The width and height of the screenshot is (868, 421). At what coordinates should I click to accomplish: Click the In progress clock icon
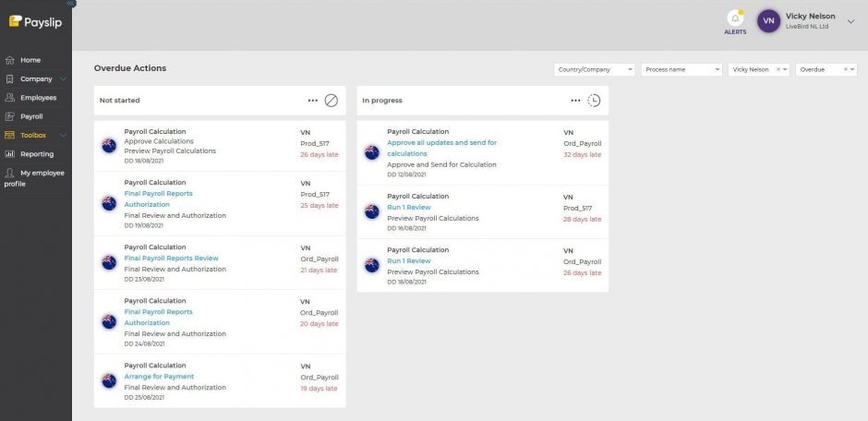pos(594,100)
